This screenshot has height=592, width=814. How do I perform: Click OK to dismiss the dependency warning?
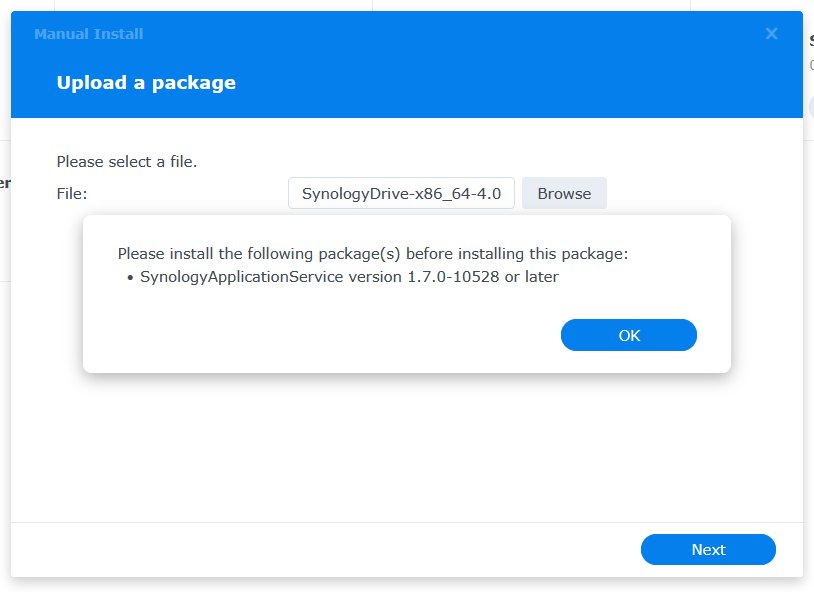(628, 335)
